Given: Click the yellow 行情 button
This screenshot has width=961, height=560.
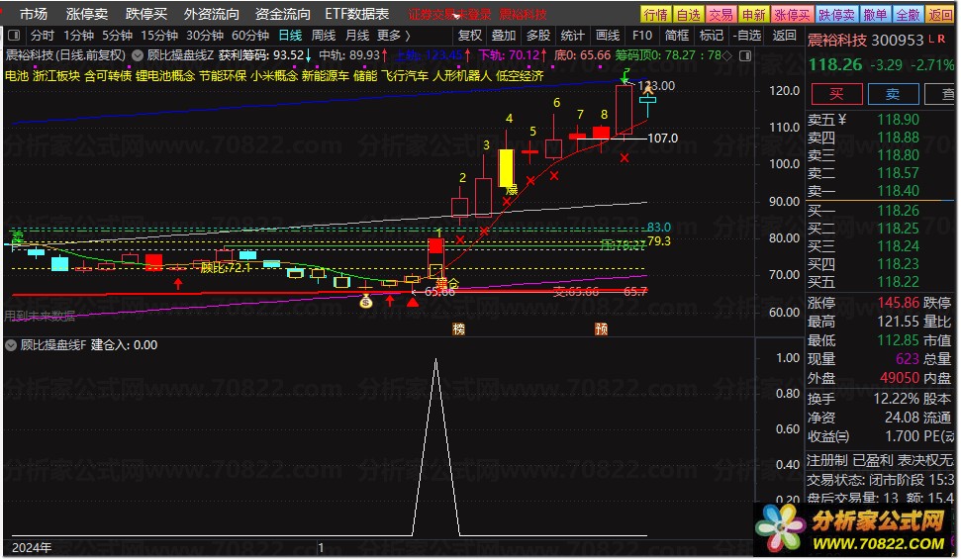Looking at the screenshot, I should tap(656, 14).
